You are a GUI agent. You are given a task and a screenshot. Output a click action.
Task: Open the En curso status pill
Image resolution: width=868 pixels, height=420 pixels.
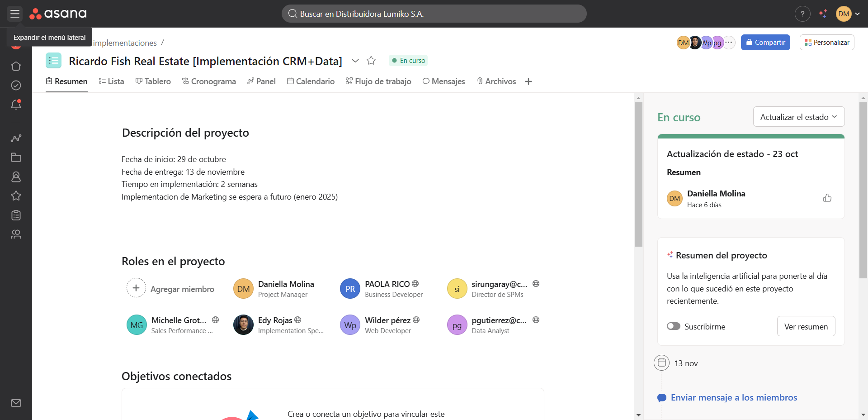pos(408,61)
